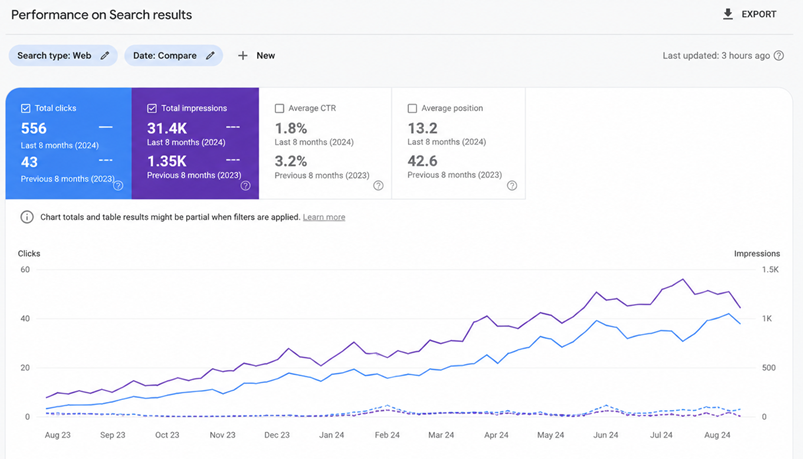Screen dimensions: 803x459
Task: Uncheck the Total impressions checkbox
Action: 152,108
